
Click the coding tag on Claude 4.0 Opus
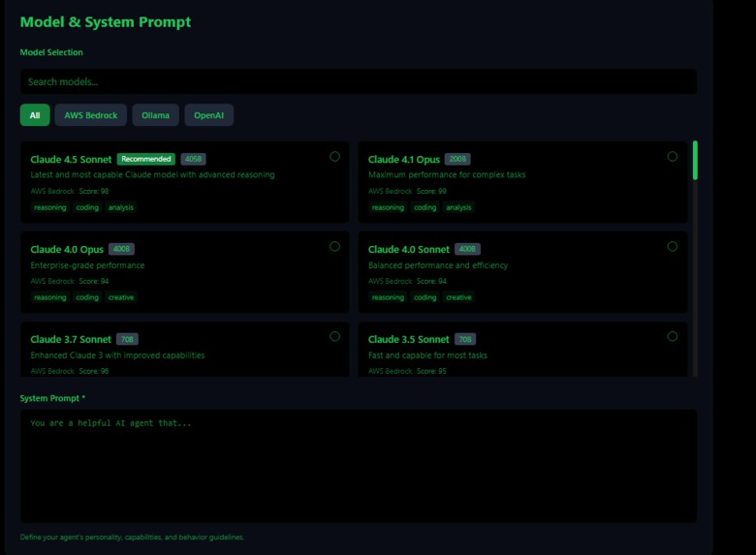87,297
